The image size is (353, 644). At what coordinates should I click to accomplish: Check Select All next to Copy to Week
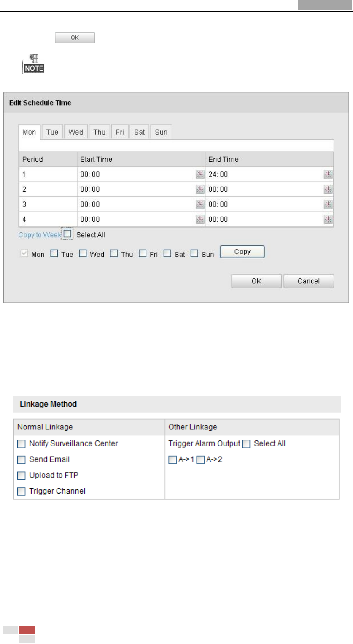click(67, 234)
